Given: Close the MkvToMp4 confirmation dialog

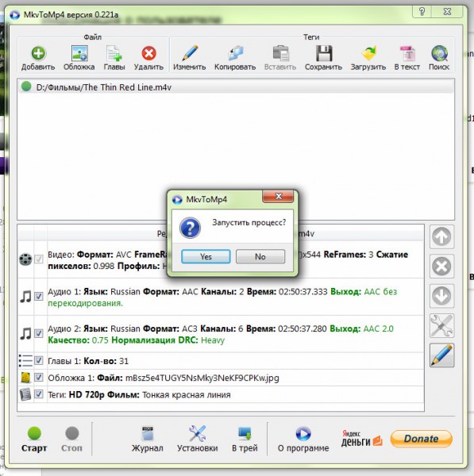Looking at the screenshot, I should tap(278, 197).
